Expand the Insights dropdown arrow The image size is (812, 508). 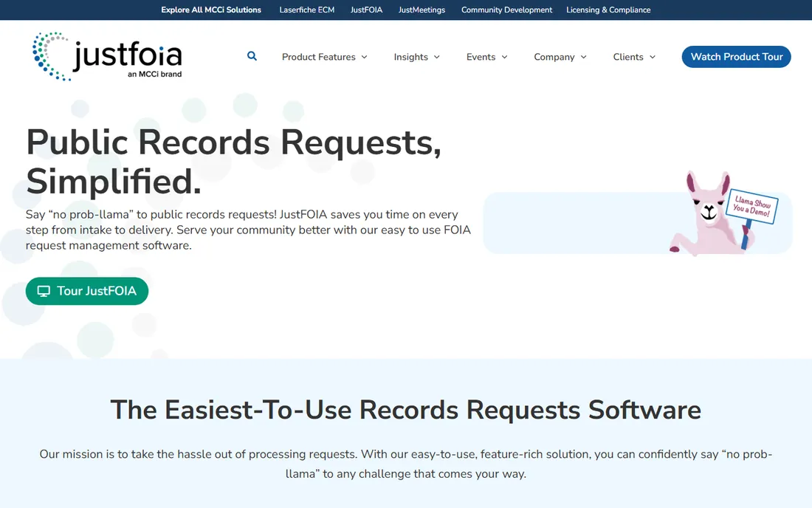(x=436, y=57)
